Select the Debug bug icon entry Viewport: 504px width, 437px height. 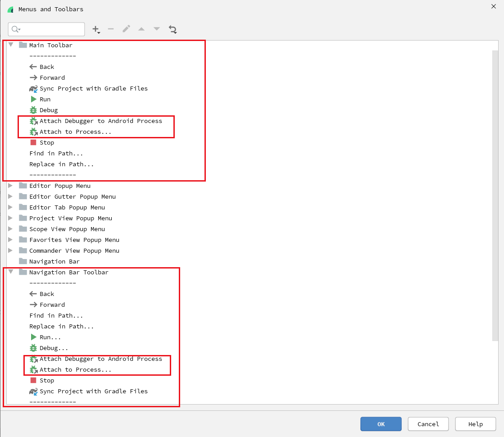point(49,110)
